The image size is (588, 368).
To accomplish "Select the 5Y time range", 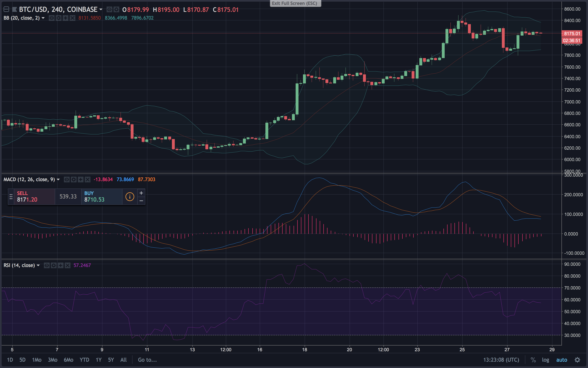I will tap(111, 360).
